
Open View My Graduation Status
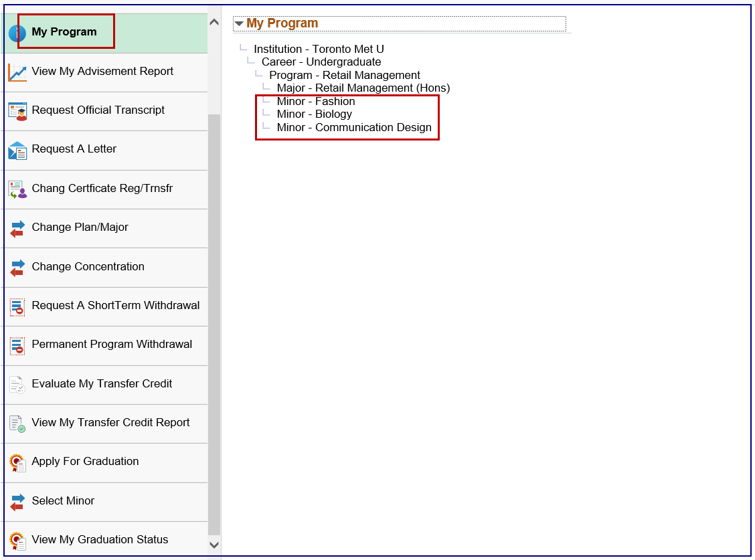[x=100, y=539]
